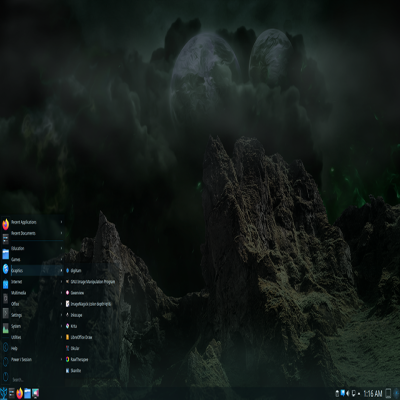Open Firefox from the taskbar

pos(19,393)
